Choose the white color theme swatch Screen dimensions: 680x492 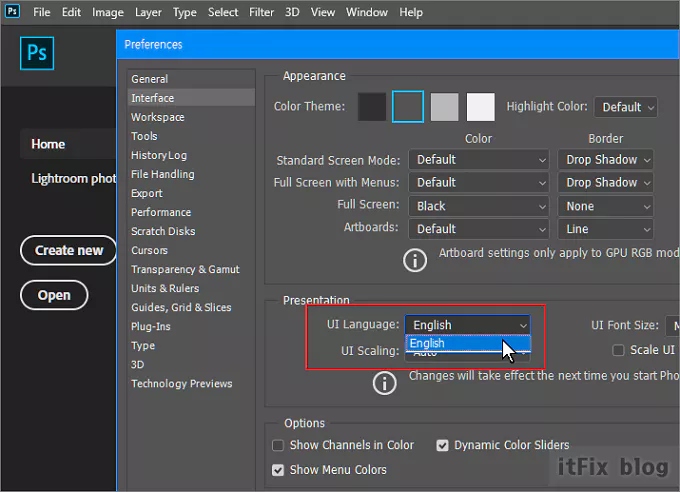point(481,107)
